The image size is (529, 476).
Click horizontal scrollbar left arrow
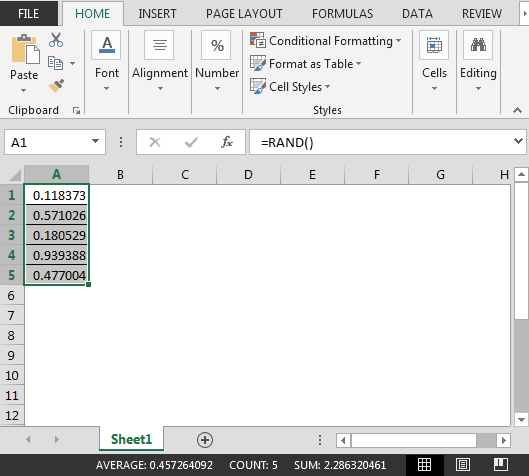(343, 440)
